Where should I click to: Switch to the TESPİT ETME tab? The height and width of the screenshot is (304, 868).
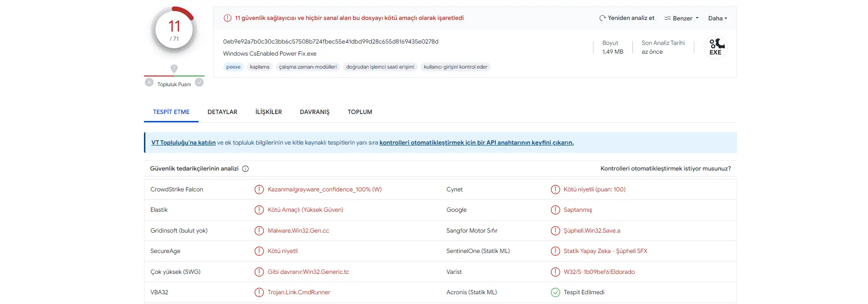click(171, 112)
